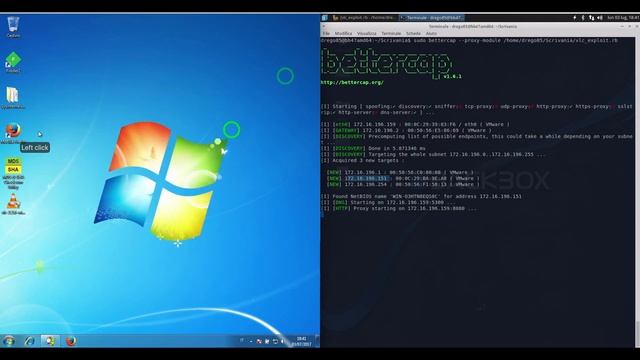
Task: Click the http://bettercap.org/ link in the terminal
Action: 352,82
